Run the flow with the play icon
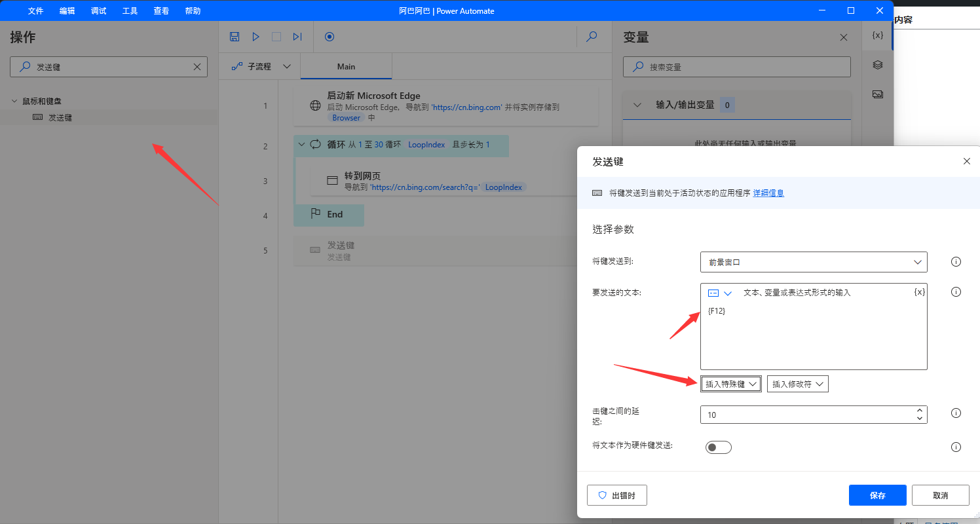 click(256, 37)
